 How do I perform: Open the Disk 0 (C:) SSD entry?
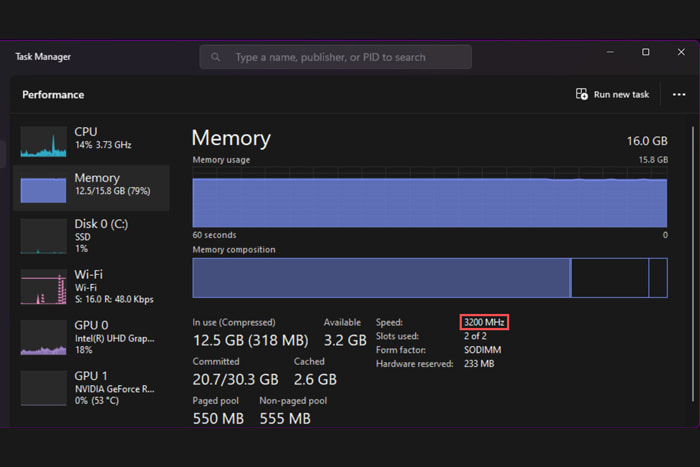point(92,235)
